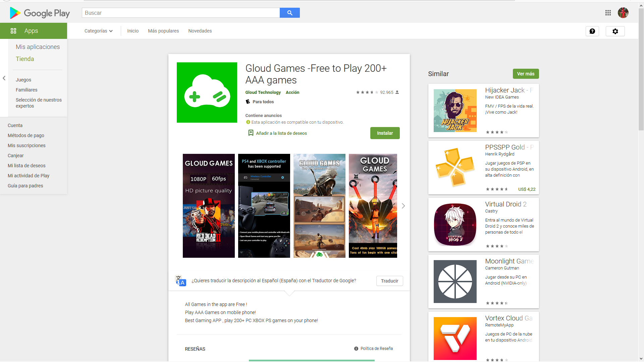Click the 92.965 ratings count

(386, 93)
